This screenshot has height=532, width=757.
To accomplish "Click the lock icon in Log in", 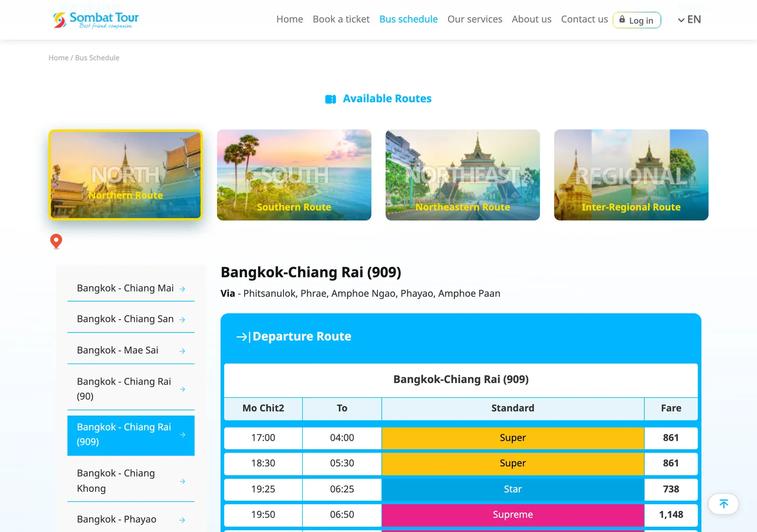I will tap(622, 19).
